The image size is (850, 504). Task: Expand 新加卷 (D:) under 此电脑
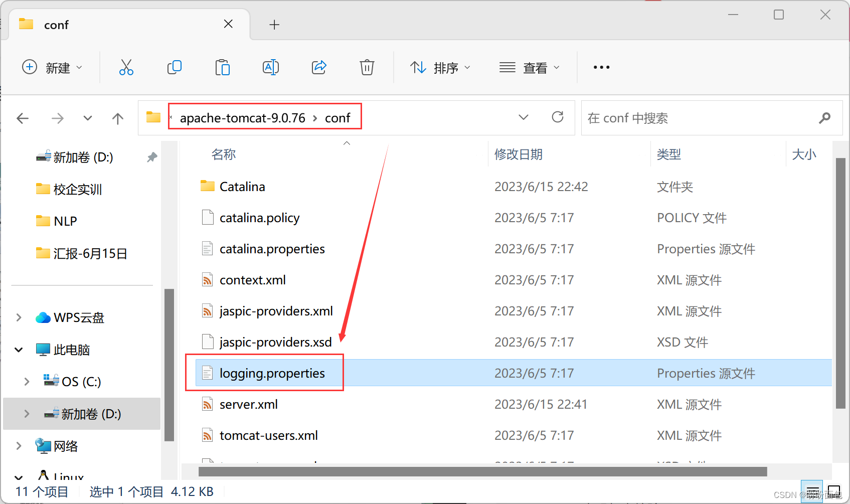27,414
